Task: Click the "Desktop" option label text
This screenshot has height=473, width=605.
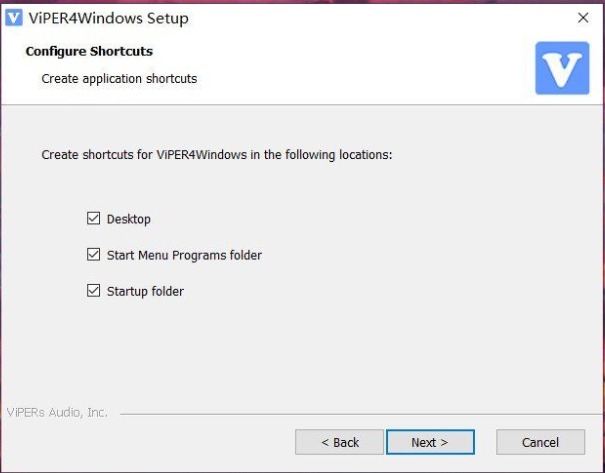Action: pyautogui.click(x=128, y=219)
